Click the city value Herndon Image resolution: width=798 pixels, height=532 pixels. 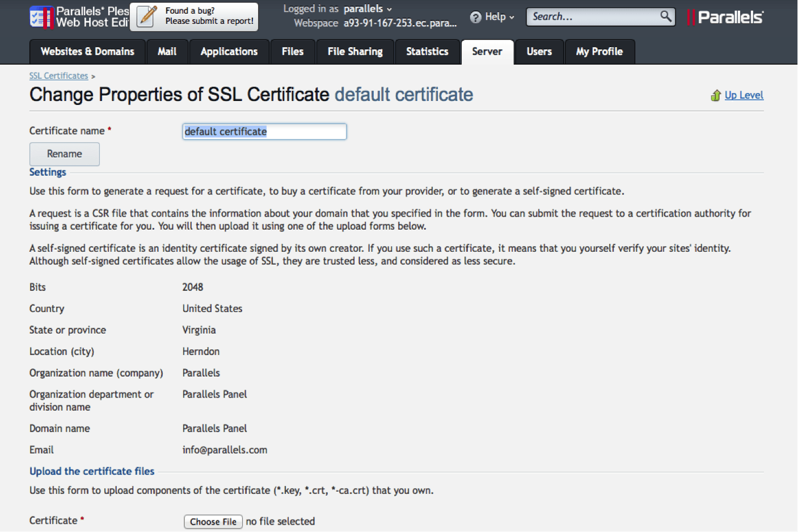201,352
